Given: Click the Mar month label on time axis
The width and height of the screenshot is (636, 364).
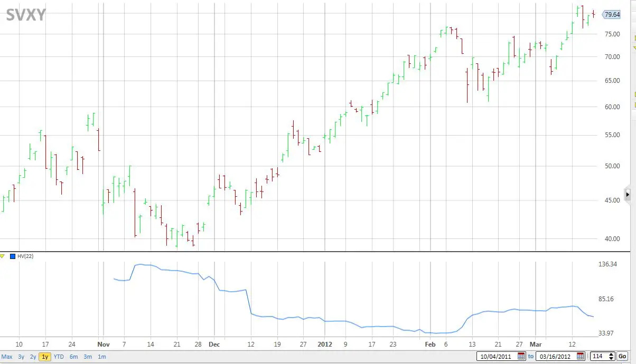Looking at the screenshot, I should [x=536, y=344].
